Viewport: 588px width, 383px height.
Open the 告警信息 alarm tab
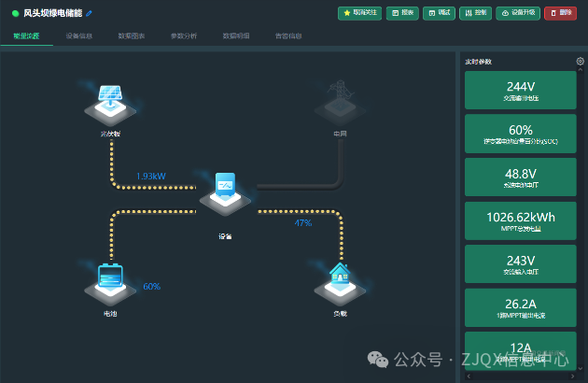(x=288, y=35)
